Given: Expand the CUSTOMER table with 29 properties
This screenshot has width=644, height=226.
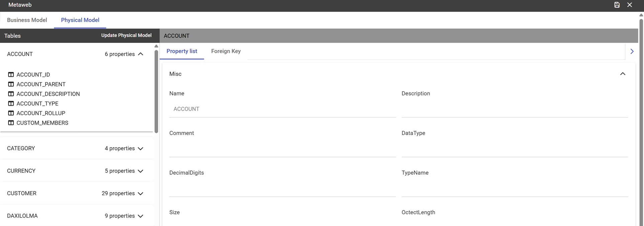Looking at the screenshot, I should (140, 194).
